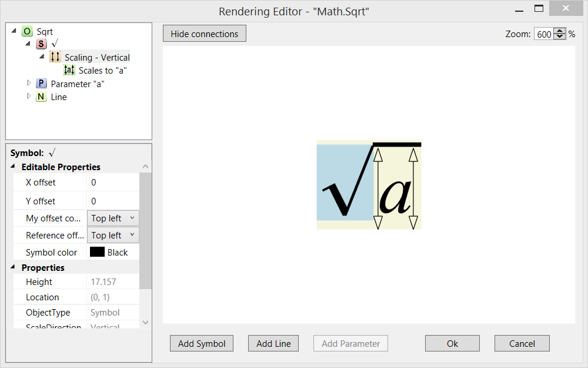This screenshot has height=368, width=588.
Task: Click the green O icon beside Sqrt
Action: coord(27,32)
